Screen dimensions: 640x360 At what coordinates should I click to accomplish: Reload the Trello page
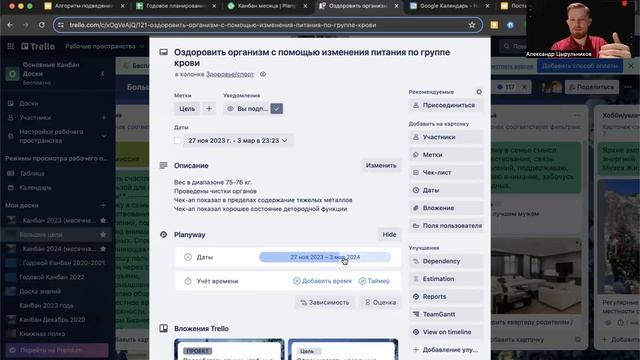pyautogui.click(x=42, y=25)
